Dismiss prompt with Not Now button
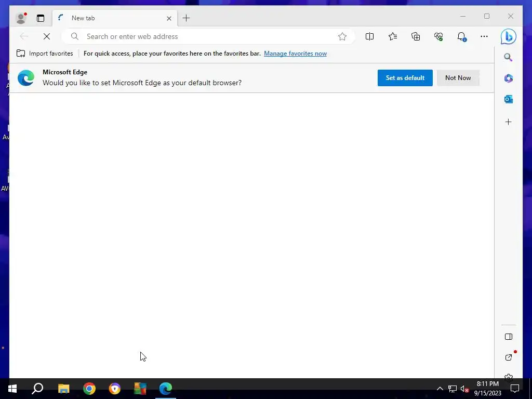 pos(458,78)
